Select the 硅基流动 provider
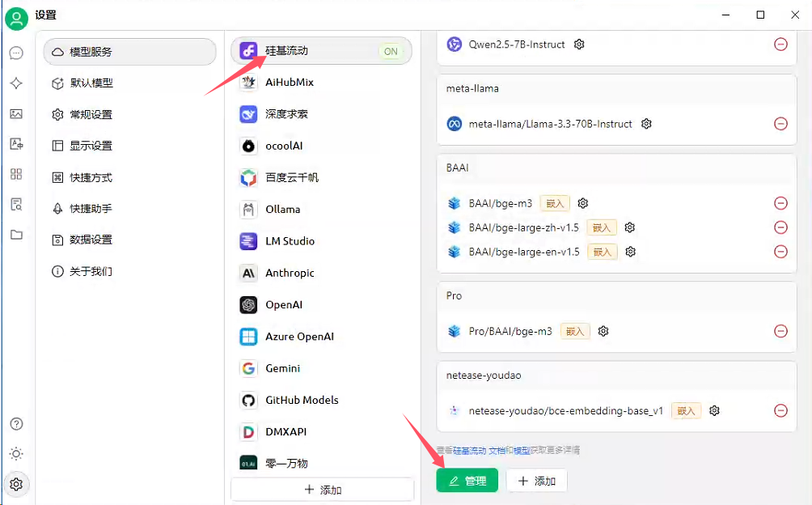The height and width of the screenshot is (505, 812). [x=321, y=51]
